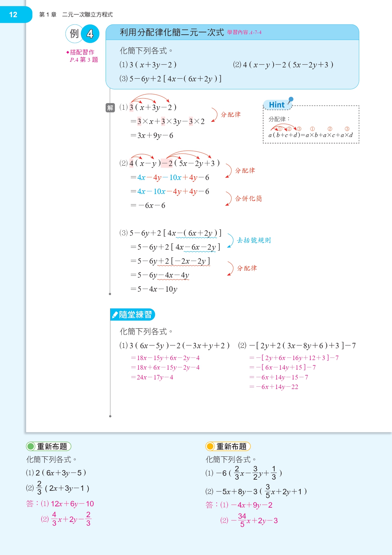
Task: Click the 學習內容 A-7-4 label
Action: pos(244,32)
